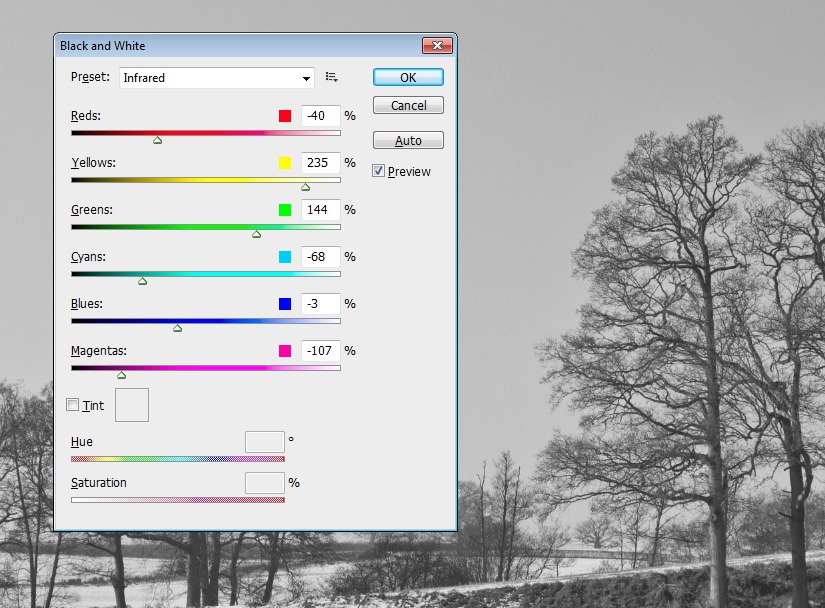Click the Blues slider handle
This screenshot has height=608, width=825.
(x=177, y=328)
